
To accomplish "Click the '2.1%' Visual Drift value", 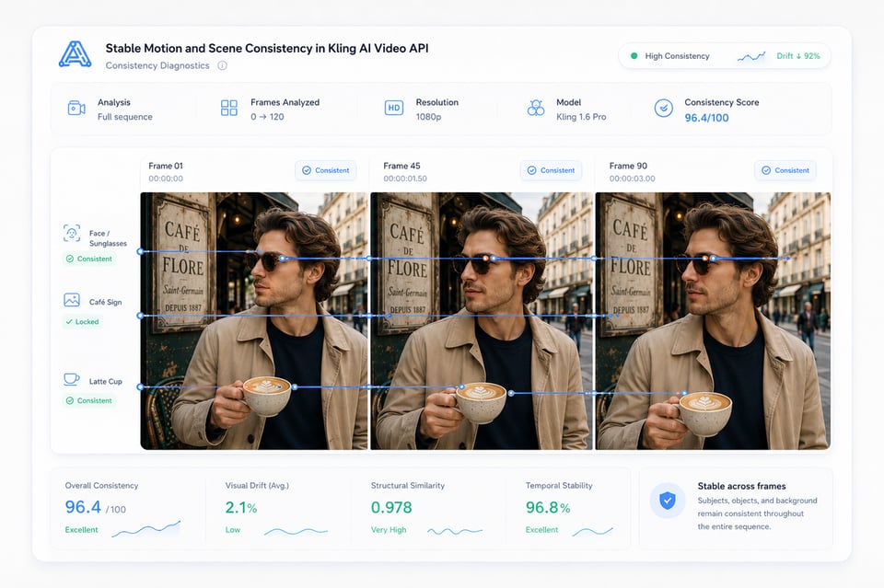I will (240, 507).
